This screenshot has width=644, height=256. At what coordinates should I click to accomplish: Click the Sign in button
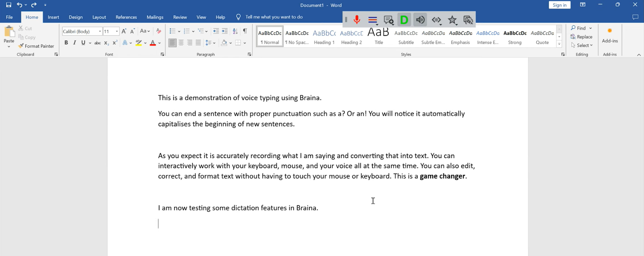point(559,5)
